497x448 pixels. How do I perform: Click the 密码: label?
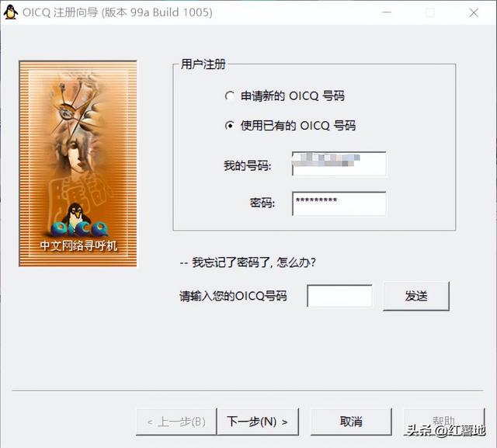[262, 203]
